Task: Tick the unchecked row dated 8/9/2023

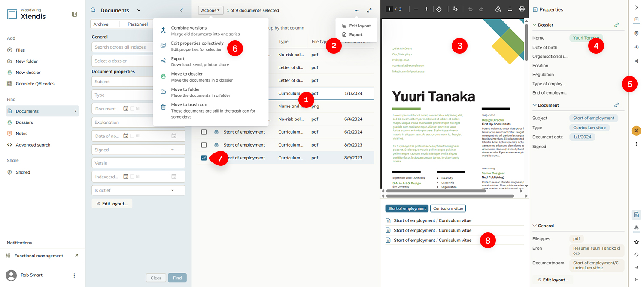Action: tap(204, 145)
